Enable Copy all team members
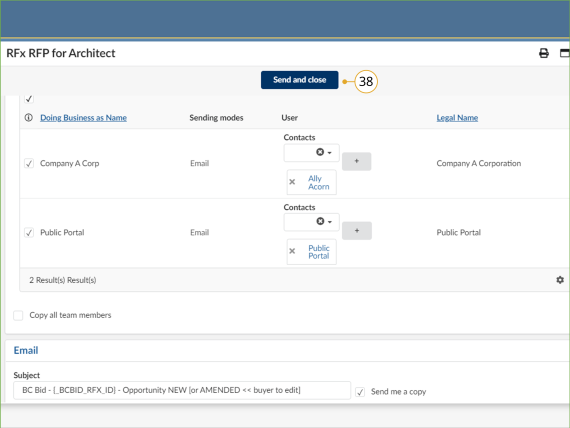The width and height of the screenshot is (570, 428). point(18,315)
